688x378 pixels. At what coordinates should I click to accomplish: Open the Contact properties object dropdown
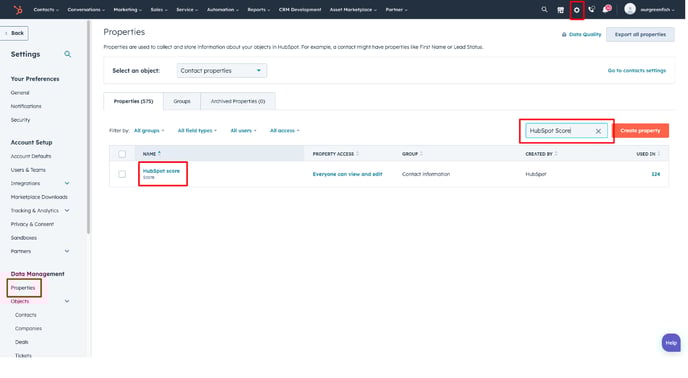point(222,71)
